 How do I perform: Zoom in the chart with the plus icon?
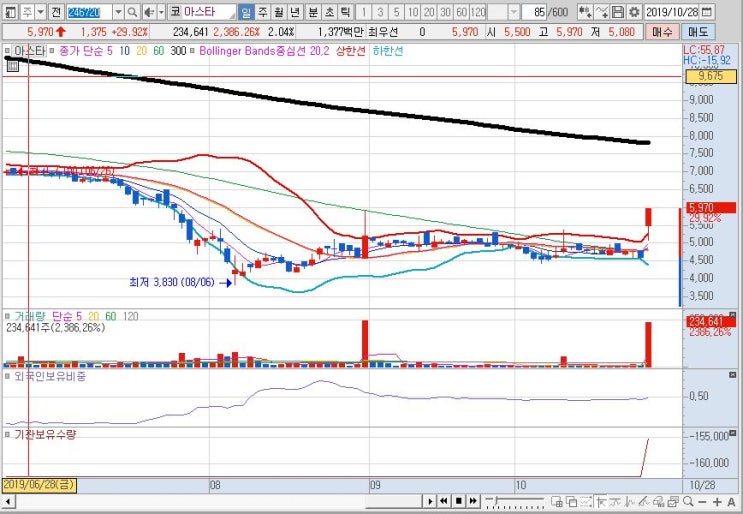[x=717, y=501]
